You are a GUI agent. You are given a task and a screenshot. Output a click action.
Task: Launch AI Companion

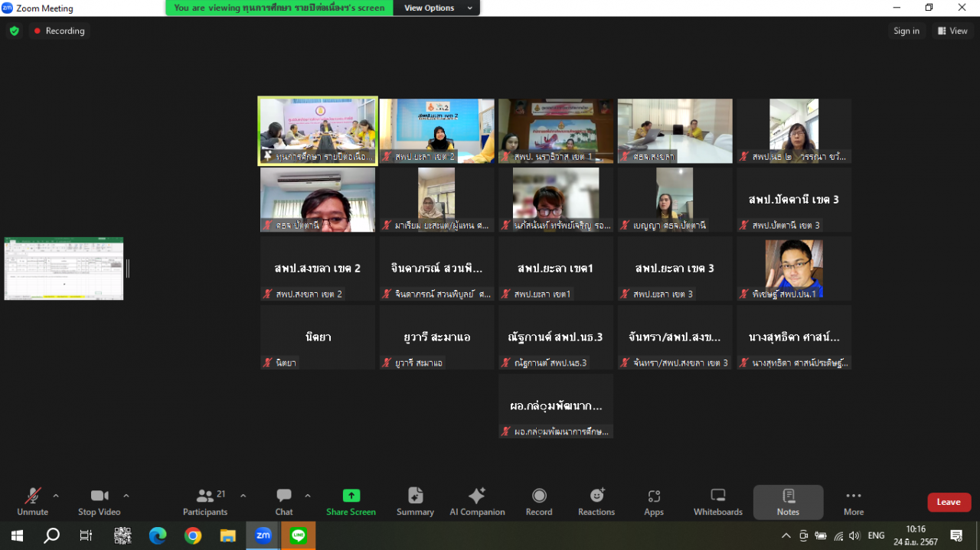[477, 502]
